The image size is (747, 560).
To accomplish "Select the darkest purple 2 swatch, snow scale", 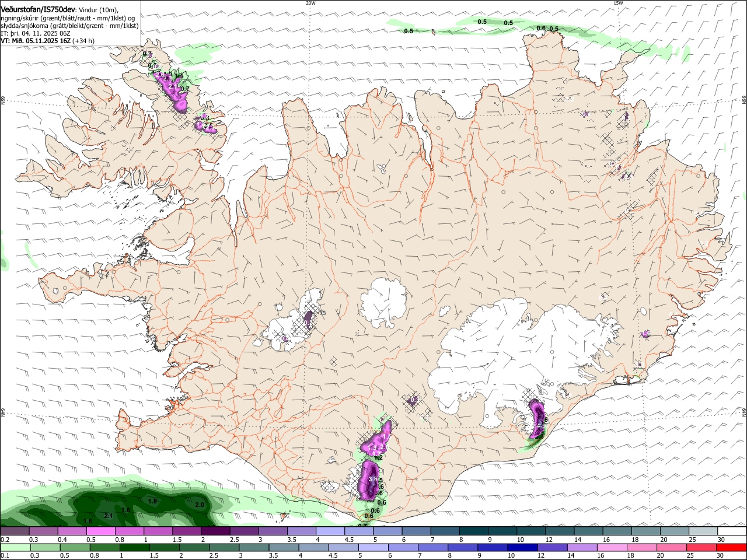I will [215, 531].
